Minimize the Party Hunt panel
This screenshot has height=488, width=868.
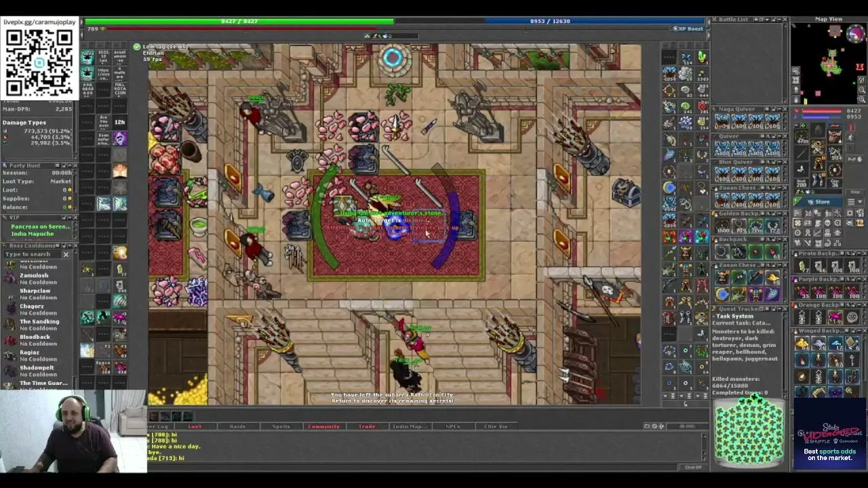68,165
